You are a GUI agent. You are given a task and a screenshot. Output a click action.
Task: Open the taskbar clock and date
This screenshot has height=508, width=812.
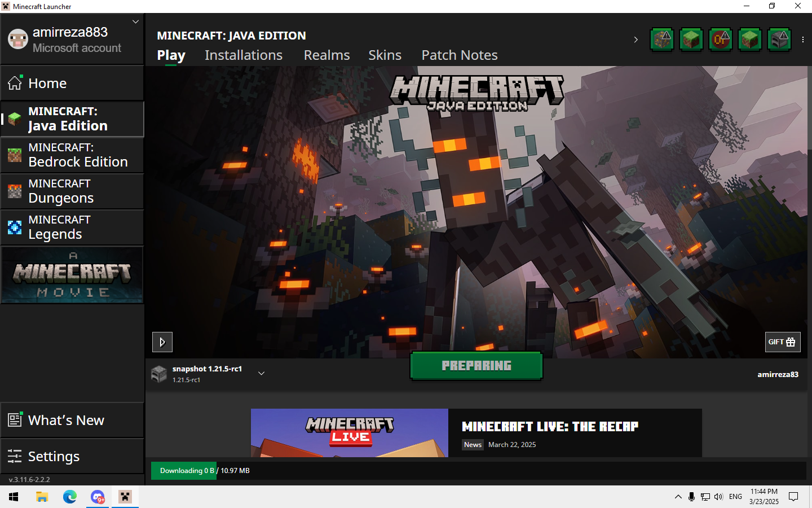(x=764, y=497)
